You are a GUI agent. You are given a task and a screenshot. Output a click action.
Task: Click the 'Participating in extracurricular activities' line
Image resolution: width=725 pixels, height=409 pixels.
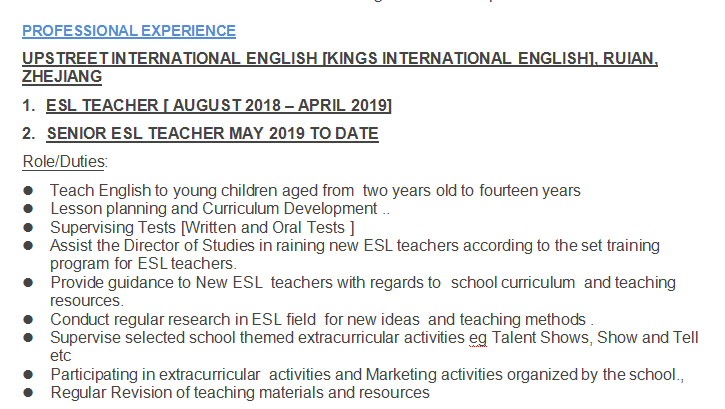coord(366,374)
